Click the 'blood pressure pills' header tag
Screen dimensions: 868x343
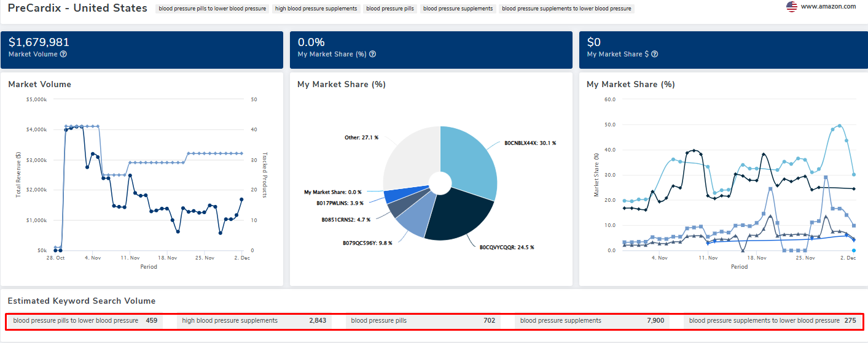point(390,9)
